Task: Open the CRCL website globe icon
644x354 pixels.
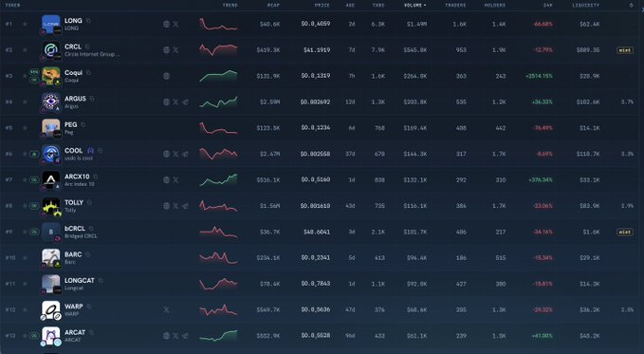Action: point(166,49)
